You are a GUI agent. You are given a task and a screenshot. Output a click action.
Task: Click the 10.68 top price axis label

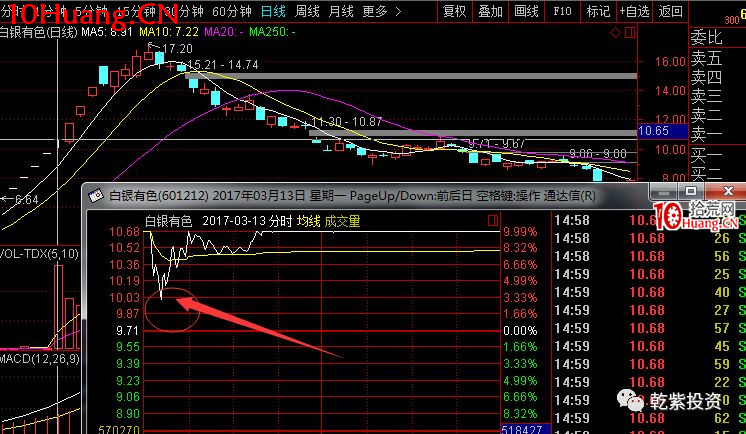pyautogui.click(x=125, y=232)
